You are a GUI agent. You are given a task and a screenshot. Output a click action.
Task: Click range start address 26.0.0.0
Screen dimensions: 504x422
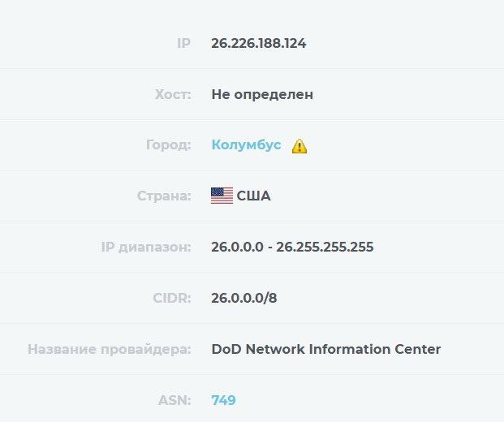point(237,247)
